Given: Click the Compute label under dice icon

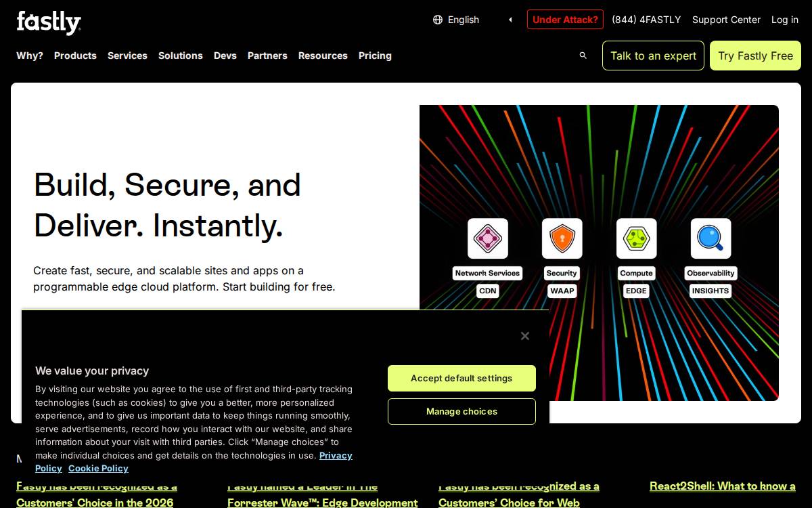Looking at the screenshot, I should point(636,273).
